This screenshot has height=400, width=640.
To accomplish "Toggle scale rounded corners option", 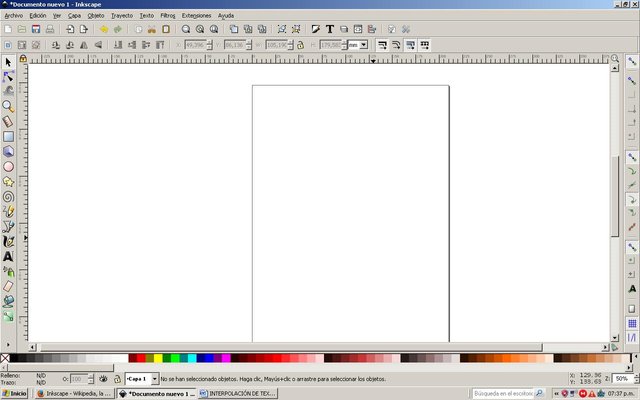I will click(396, 45).
